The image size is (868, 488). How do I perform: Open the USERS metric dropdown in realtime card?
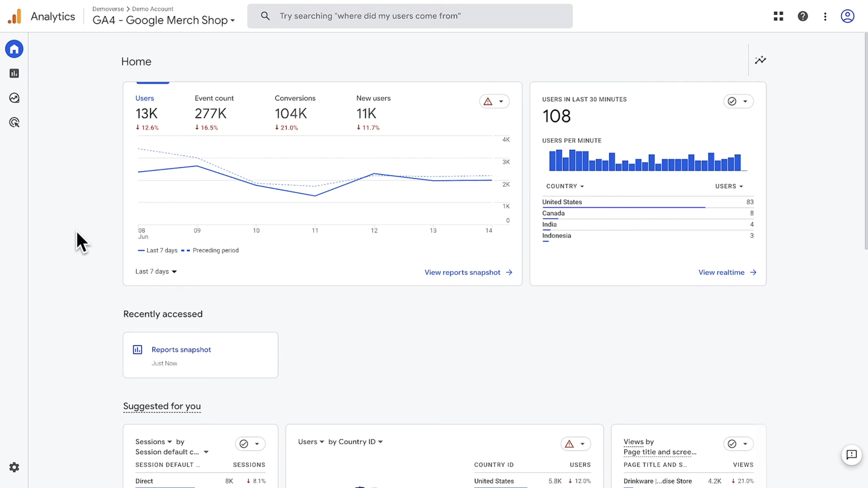[729, 186]
